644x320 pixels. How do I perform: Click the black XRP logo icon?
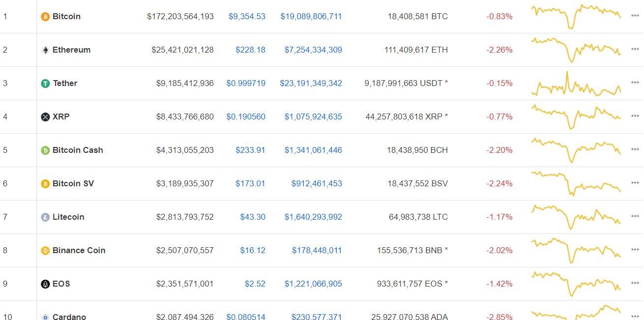[45, 117]
